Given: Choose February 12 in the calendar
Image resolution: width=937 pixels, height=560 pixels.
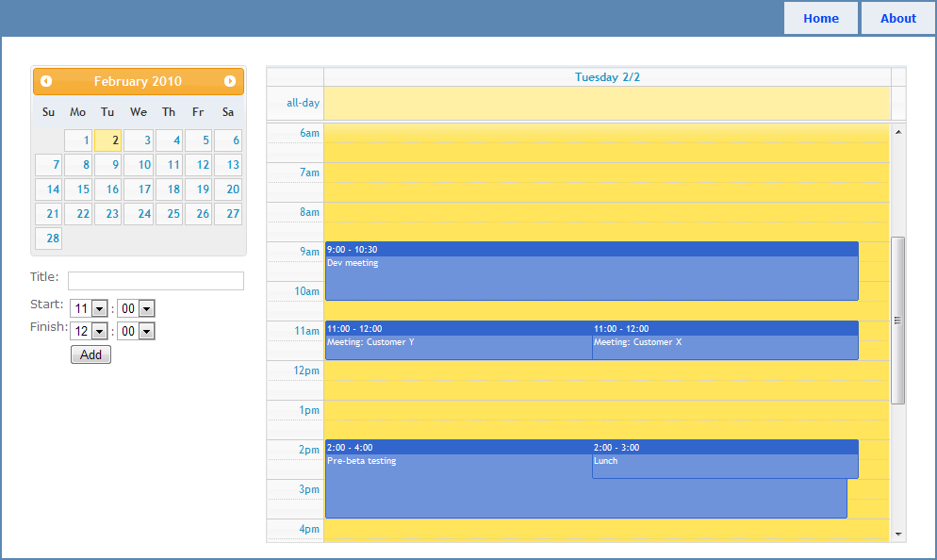Looking at the screenshot, I should [198, 165].
